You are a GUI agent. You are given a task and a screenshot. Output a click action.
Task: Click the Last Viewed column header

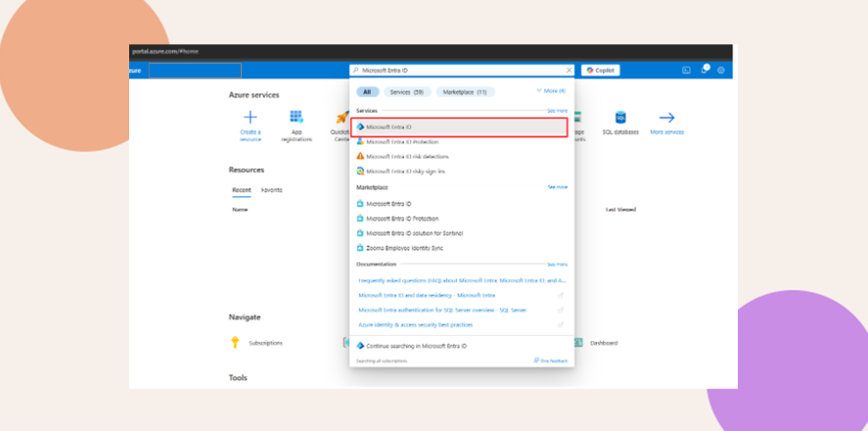pyautogui.click(x=620, y=210)
